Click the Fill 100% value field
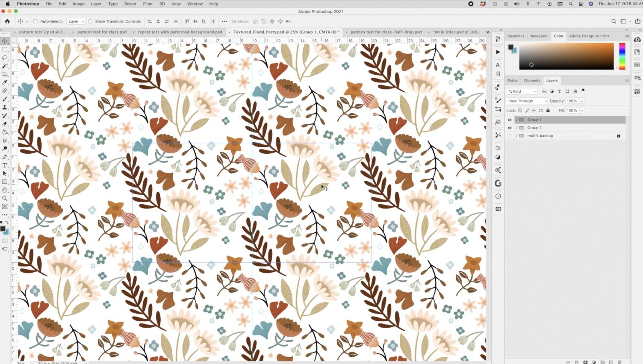643x364 pixels. click(572, 110)
